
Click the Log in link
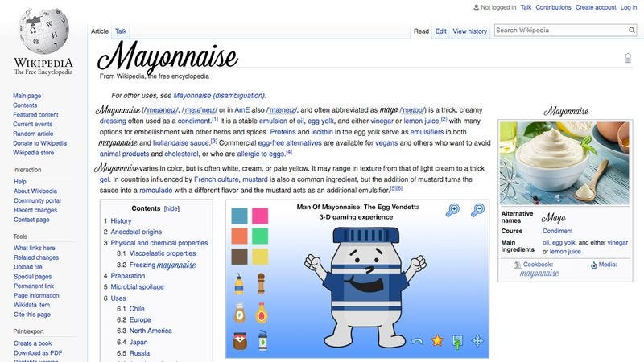pos(629,7)
